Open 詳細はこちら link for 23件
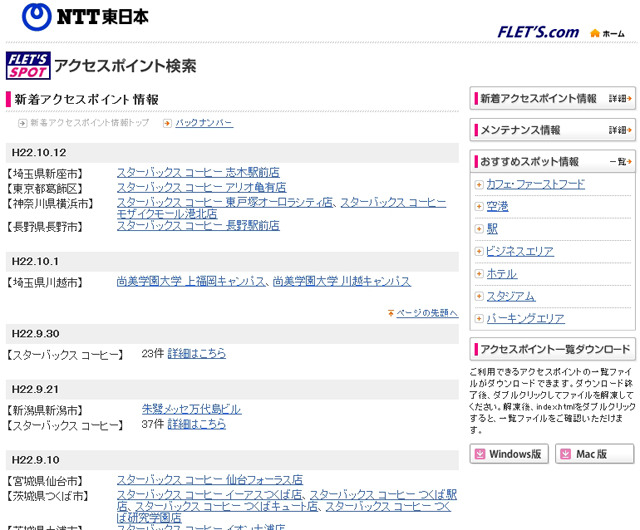 tap(196, 354)
